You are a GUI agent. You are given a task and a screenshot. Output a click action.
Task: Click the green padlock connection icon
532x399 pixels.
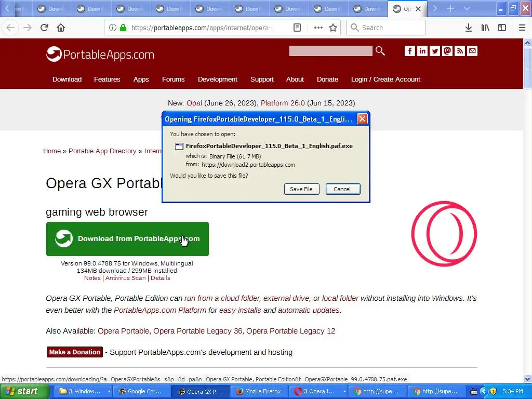(x=123, y=28)
